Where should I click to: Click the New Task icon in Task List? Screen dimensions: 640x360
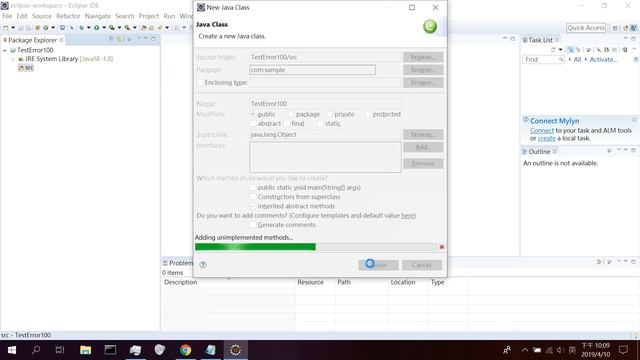(553, 50)
